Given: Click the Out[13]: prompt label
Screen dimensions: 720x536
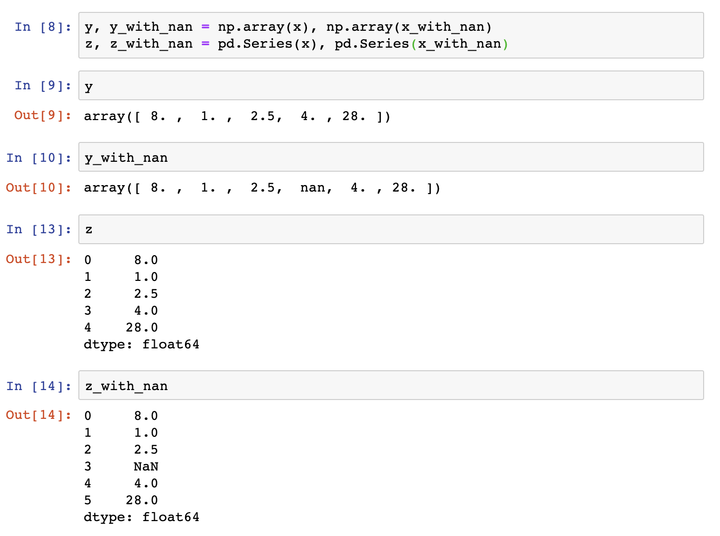Looking at the screenshot, I should click(x=39, y=259).
